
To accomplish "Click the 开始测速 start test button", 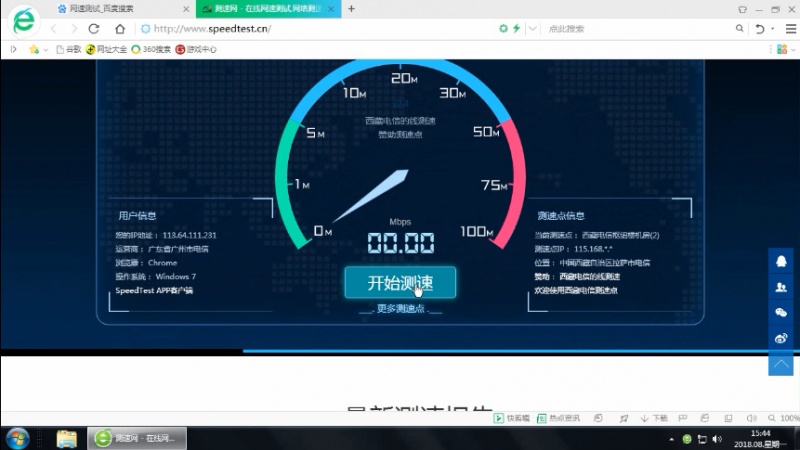I will (x=400, y=282).
